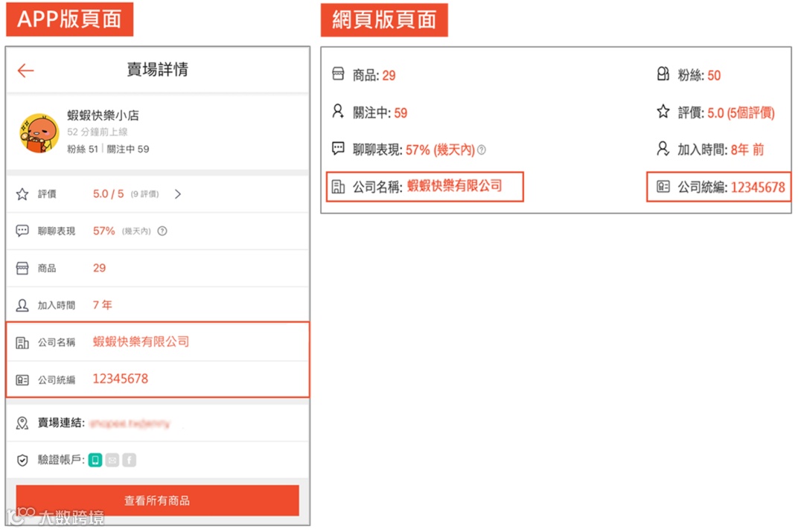The width and height of the screenshot is (804, 532).
Task: Toggle the email verification badge
Action: (112, 459)
